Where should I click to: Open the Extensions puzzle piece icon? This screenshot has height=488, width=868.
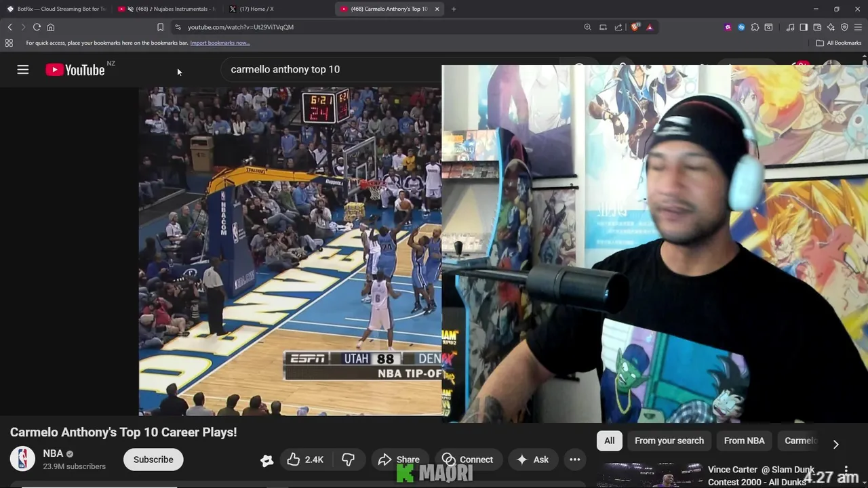[755, 27]
